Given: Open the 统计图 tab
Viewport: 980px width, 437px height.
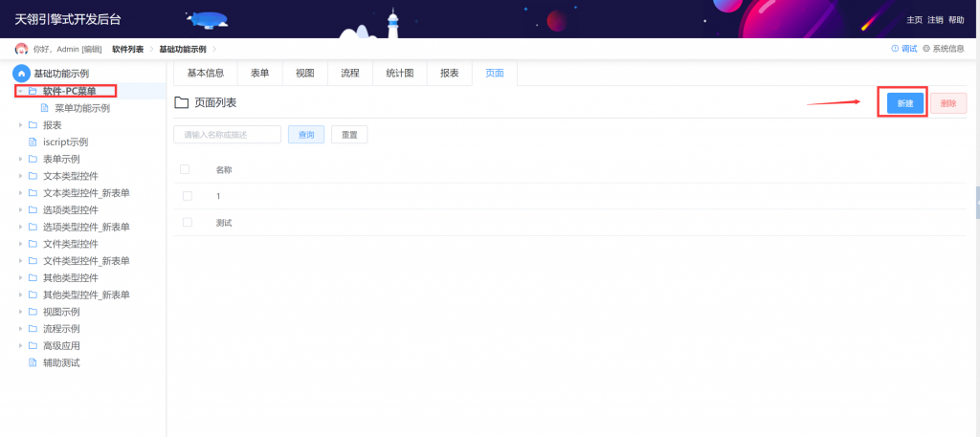Looking at the screenshot, I should point(399,74).
